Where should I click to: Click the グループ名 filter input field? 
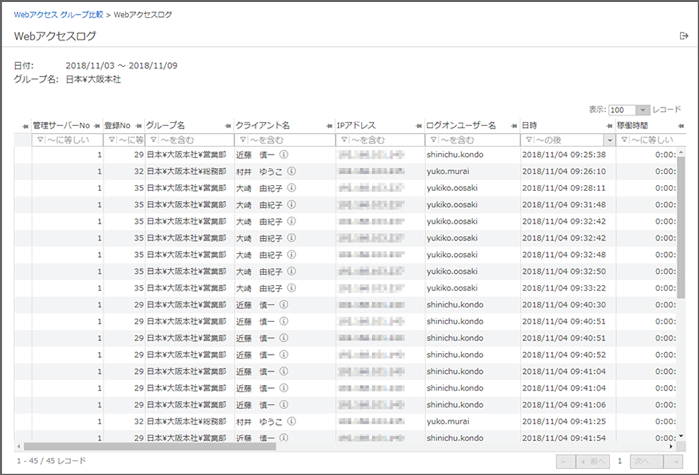189,140
